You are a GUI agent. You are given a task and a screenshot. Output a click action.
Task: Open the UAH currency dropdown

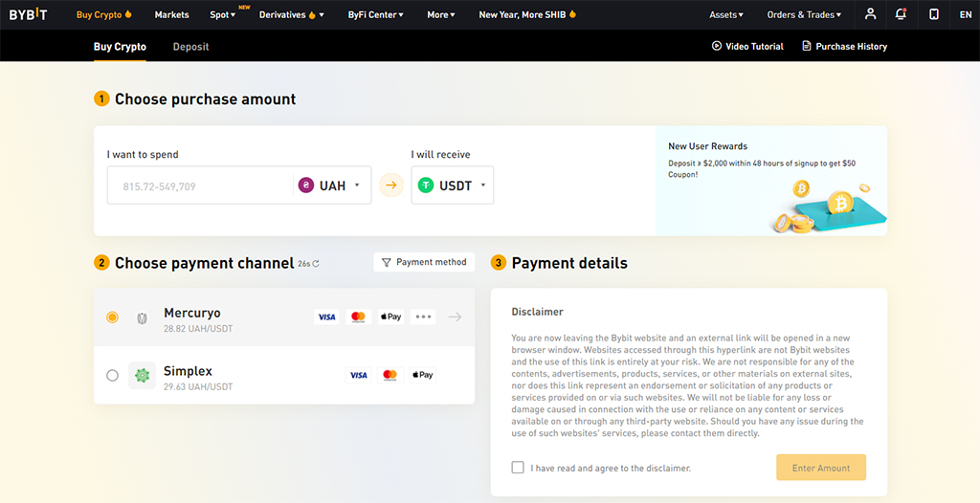pyautogui.click(x=330, y=186)
